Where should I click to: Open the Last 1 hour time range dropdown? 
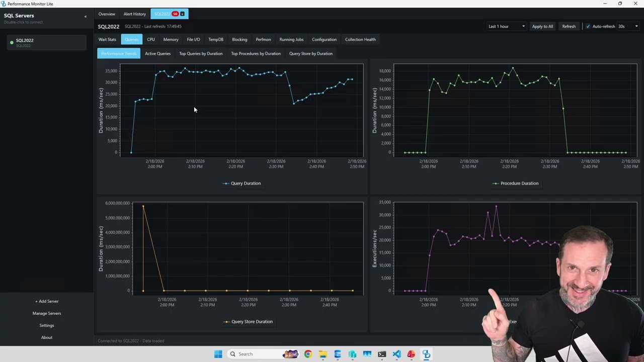point(506,26)
